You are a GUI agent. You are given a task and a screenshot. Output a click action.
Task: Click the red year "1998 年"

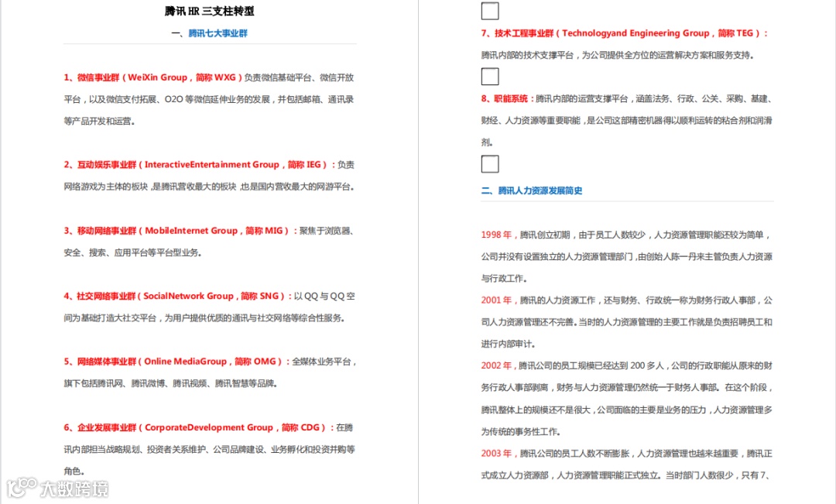[496, 235]
